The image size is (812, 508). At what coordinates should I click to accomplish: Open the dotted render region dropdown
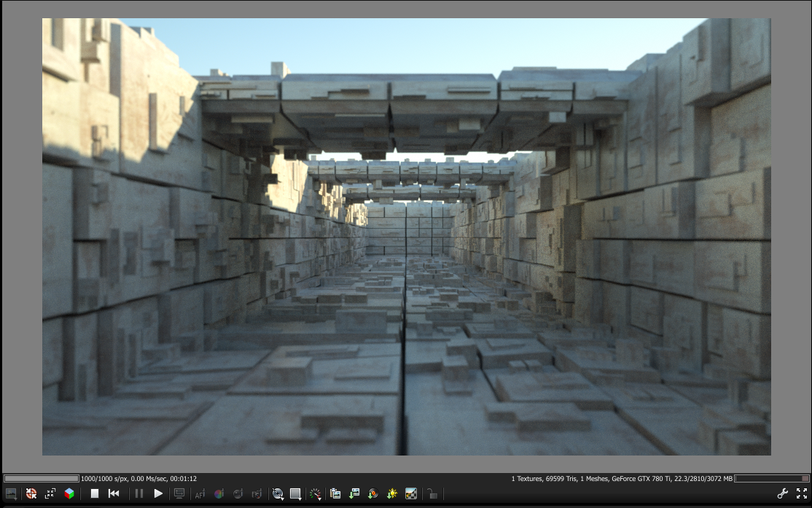click(x=296, y=494)
